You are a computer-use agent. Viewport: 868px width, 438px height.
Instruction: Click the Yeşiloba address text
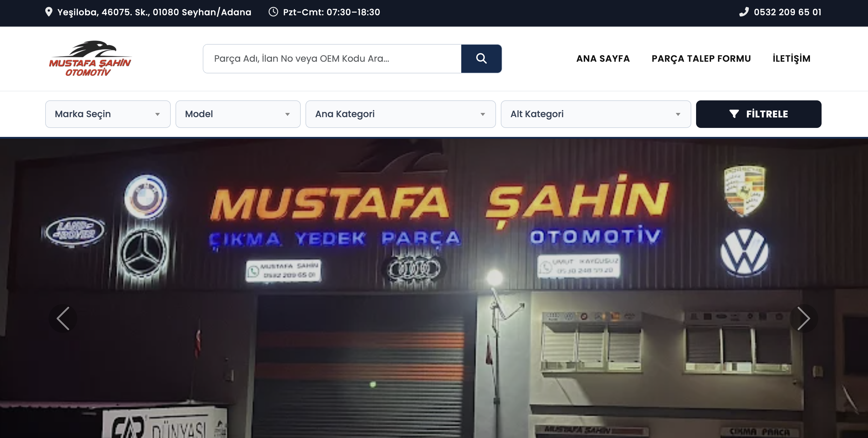pyautogui.click(x=154, y=12)
